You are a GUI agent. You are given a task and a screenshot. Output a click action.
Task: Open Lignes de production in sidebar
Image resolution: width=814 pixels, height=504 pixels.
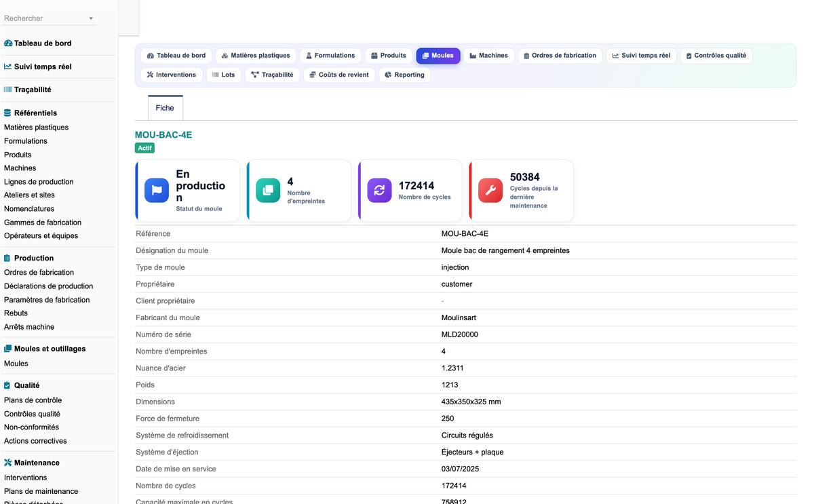(x=39, y=182)
